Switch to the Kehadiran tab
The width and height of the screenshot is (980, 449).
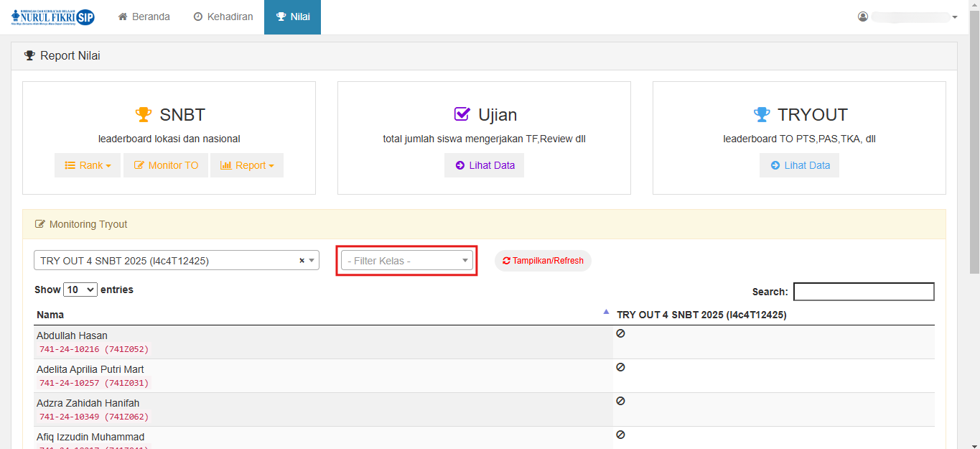coord(223,17)
